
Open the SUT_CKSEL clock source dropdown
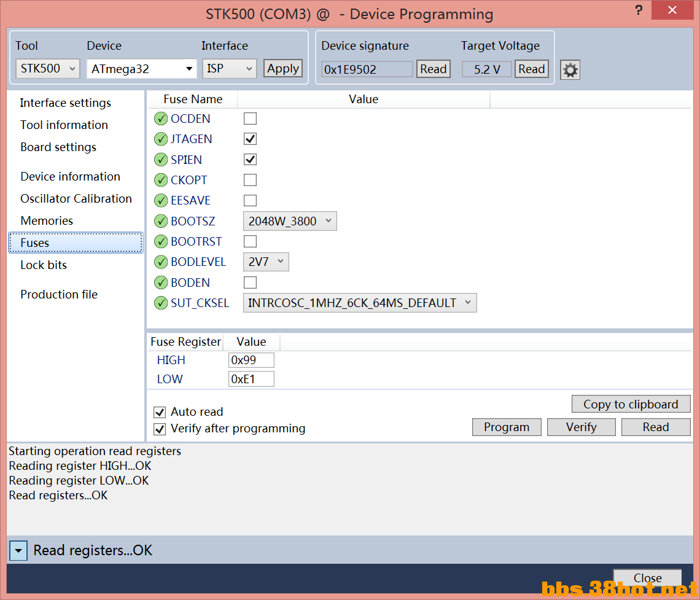360,303
